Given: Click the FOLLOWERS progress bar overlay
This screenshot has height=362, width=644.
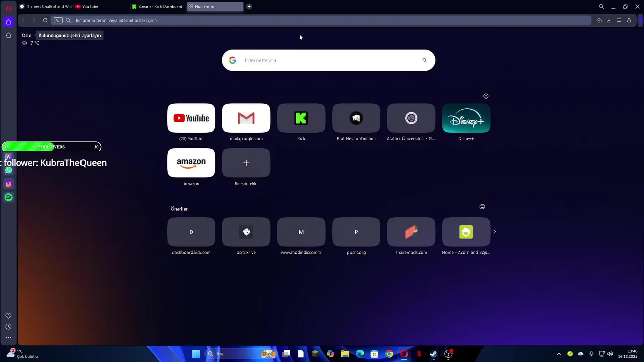Looking at the screenshot, I should click(51, 147).
